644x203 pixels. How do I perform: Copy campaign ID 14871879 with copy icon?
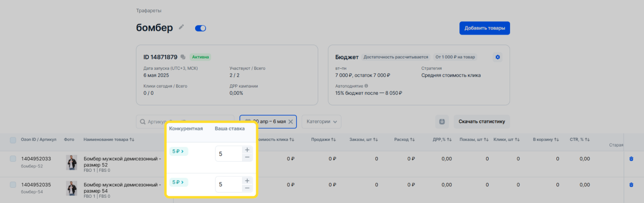tap(183, 57)
